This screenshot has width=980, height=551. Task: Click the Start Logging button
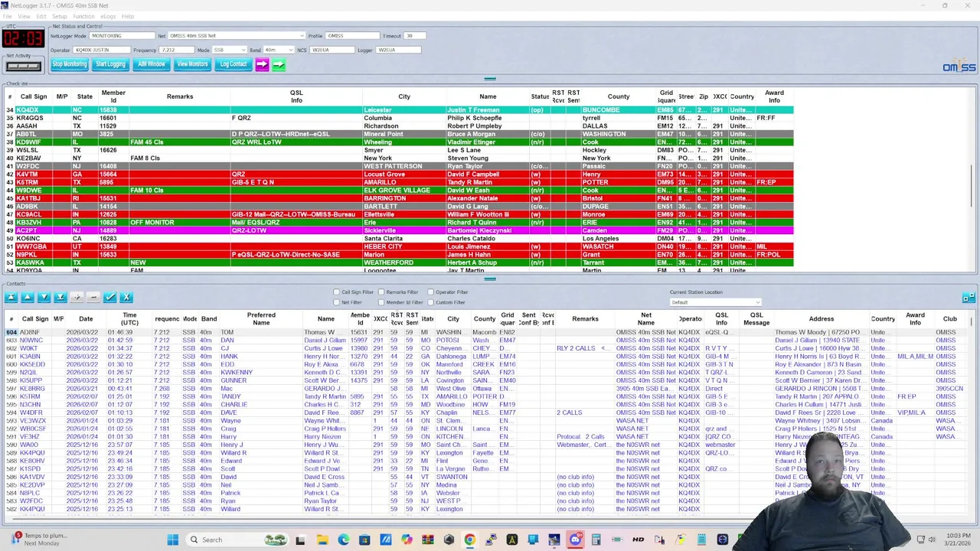tap(111, 64)
